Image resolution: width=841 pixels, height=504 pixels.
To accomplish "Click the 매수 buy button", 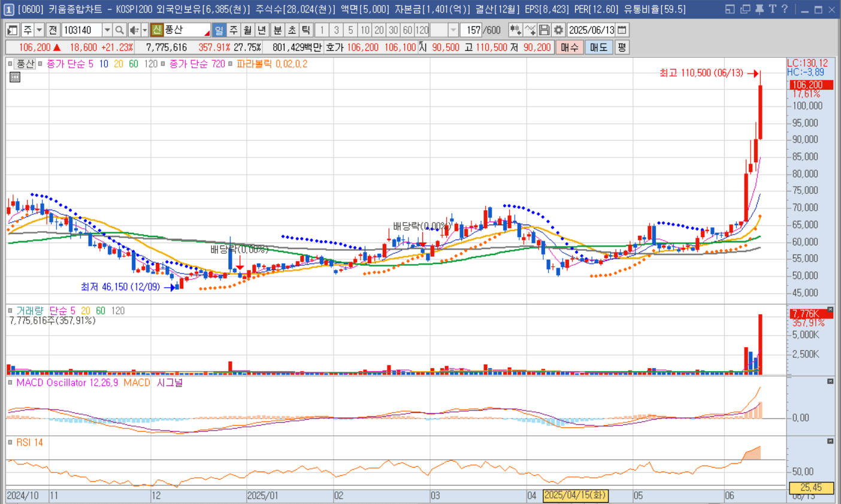I will point(570,47).
